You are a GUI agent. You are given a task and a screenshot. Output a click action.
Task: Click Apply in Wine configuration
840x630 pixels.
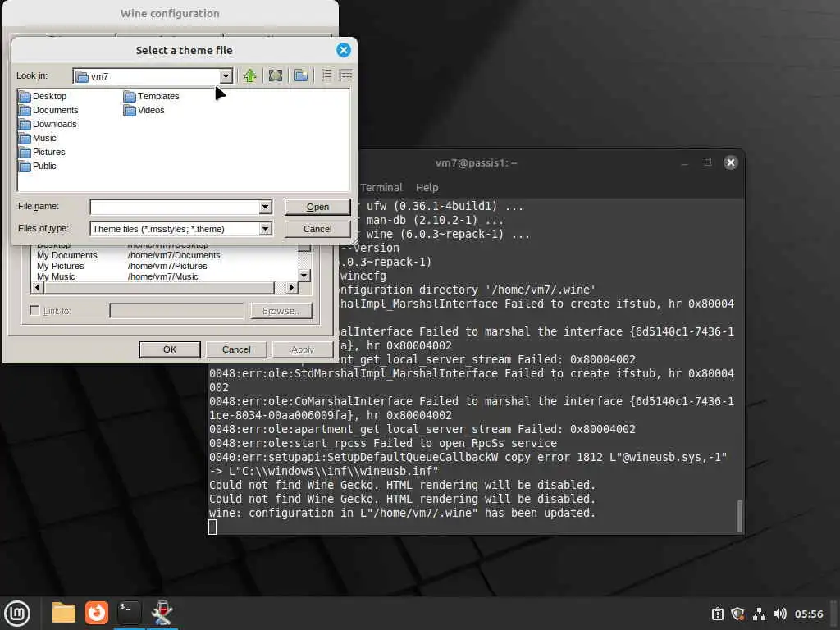coord(302,349)
